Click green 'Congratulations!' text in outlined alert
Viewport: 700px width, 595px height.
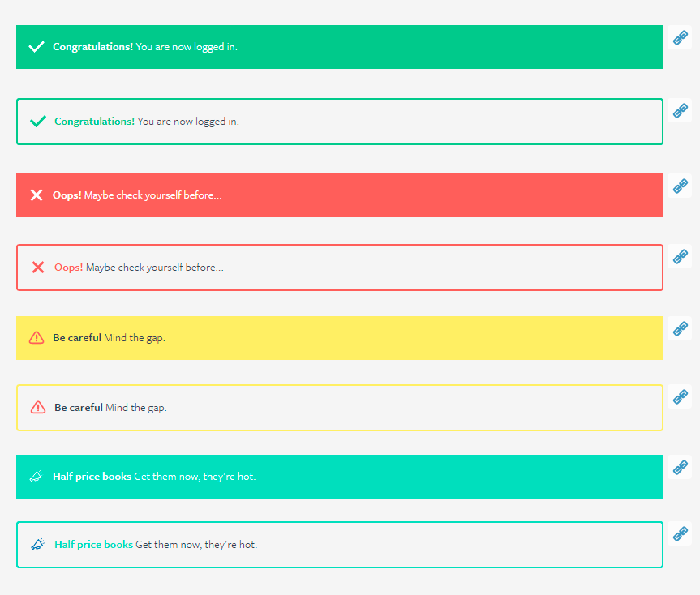94,122
